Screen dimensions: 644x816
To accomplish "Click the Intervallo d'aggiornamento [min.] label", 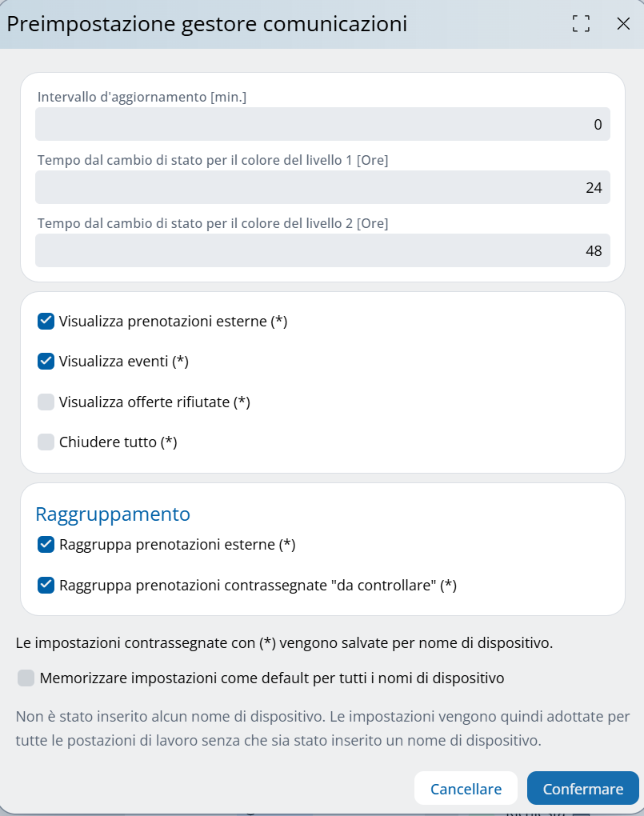I will 142,97.
